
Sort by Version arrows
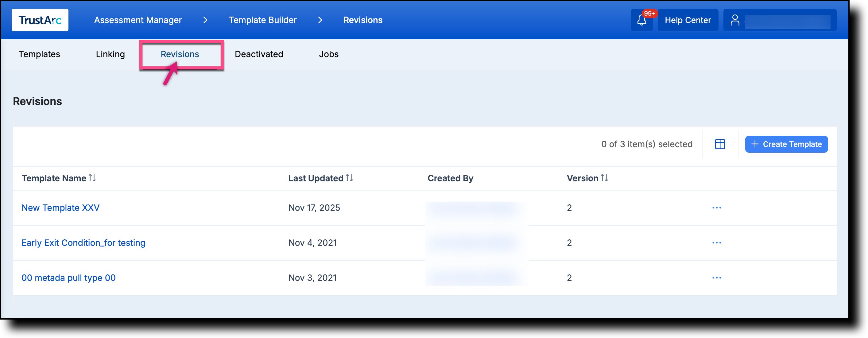coord(604,178)
